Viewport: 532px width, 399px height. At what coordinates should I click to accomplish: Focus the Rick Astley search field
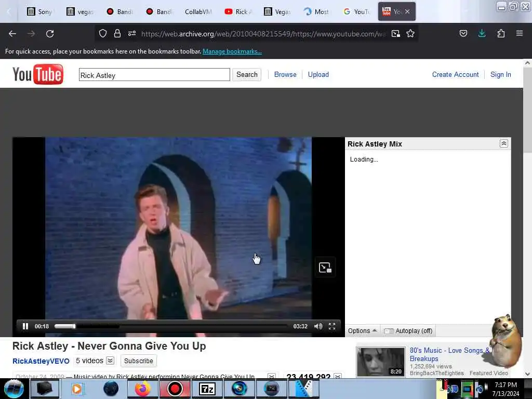(154, 75)
